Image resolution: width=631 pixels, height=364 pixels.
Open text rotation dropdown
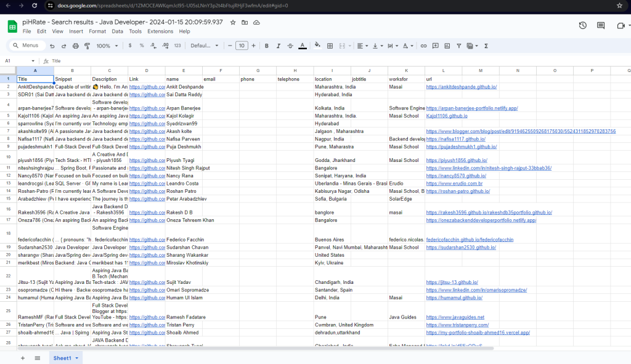pyautogui.click(x=408, y=46)
